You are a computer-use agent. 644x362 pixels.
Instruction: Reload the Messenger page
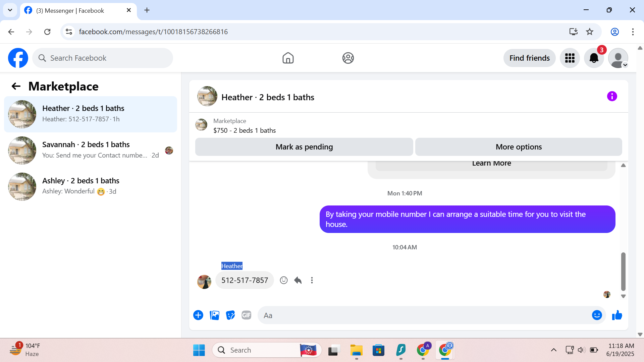(47, 32)
